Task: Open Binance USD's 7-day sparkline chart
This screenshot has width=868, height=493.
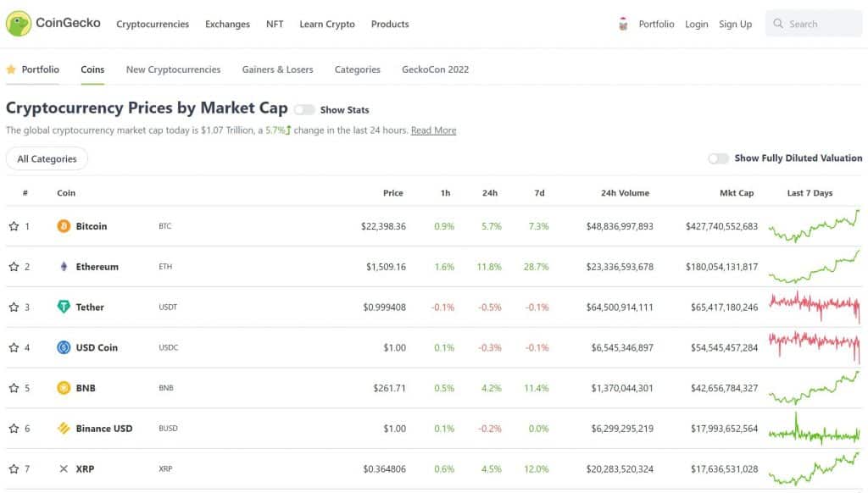Action: [815, 429]
